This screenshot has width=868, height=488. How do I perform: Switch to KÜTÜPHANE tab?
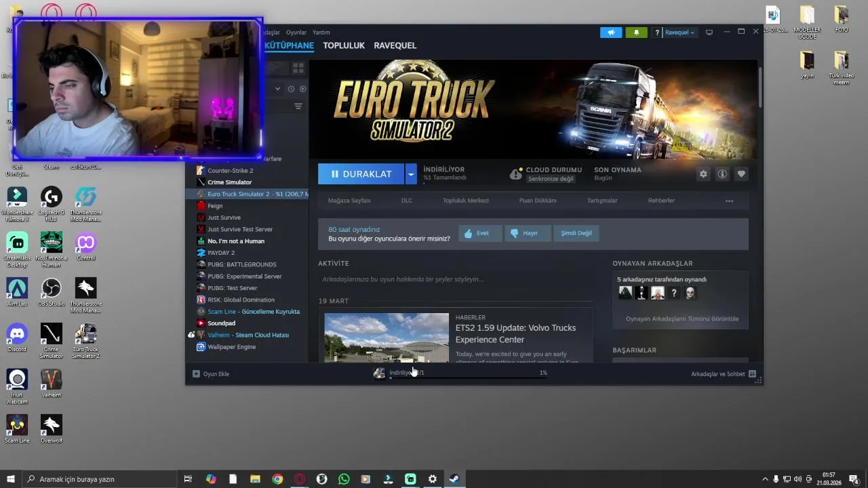click(x=289, y=45)
